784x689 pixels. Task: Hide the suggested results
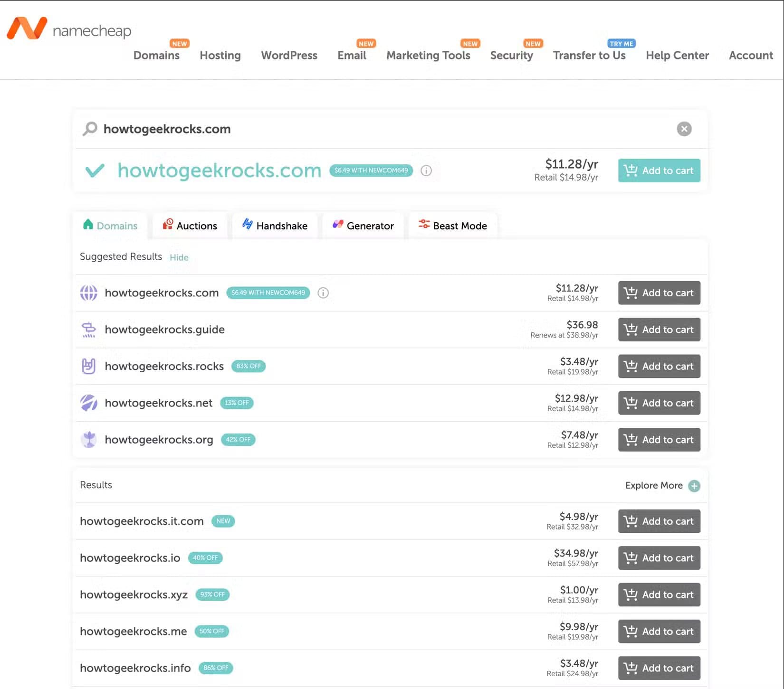point(179,257)
